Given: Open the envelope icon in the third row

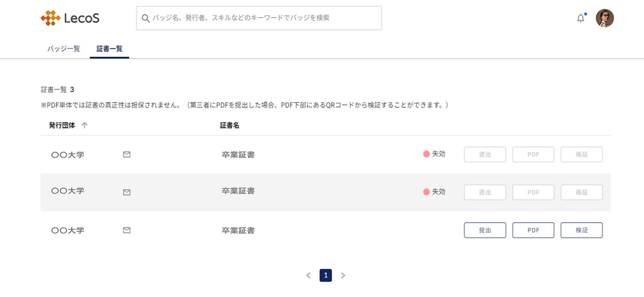Looking at the screenshot, I should coord(127,230).
